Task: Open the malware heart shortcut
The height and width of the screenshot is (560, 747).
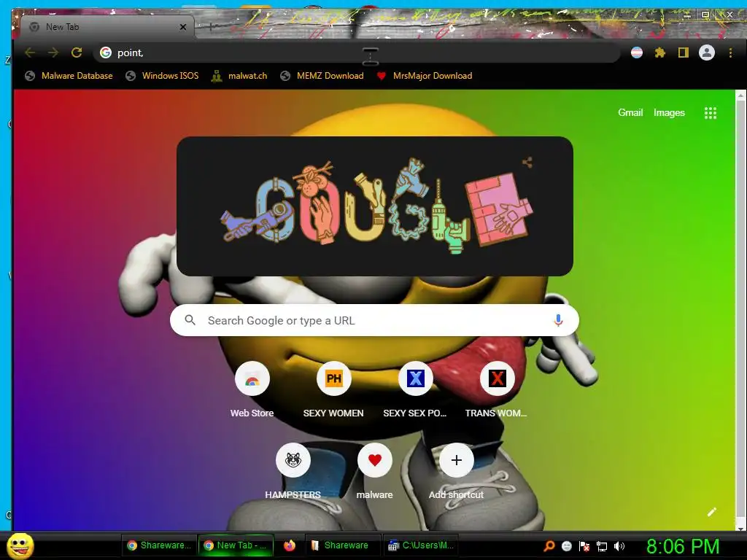Action: pos(374,472)
